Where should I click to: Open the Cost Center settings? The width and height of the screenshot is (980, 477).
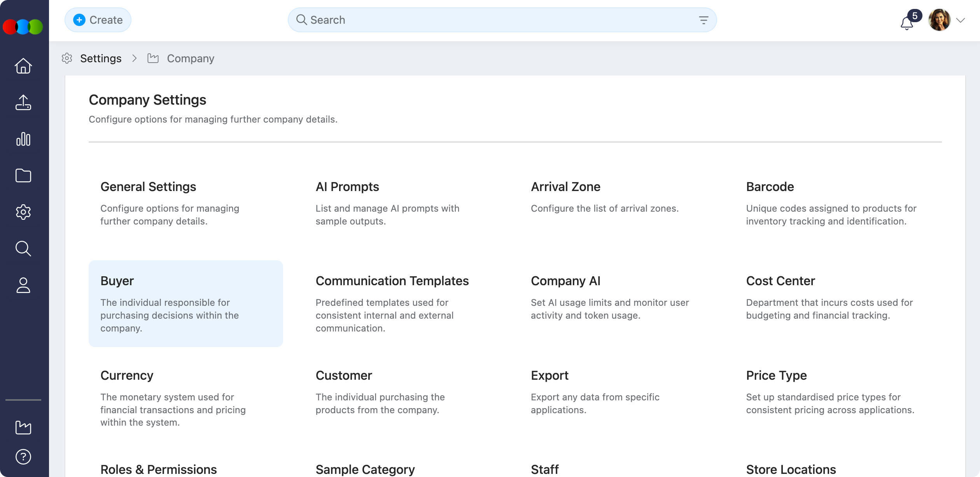(832, 297)
